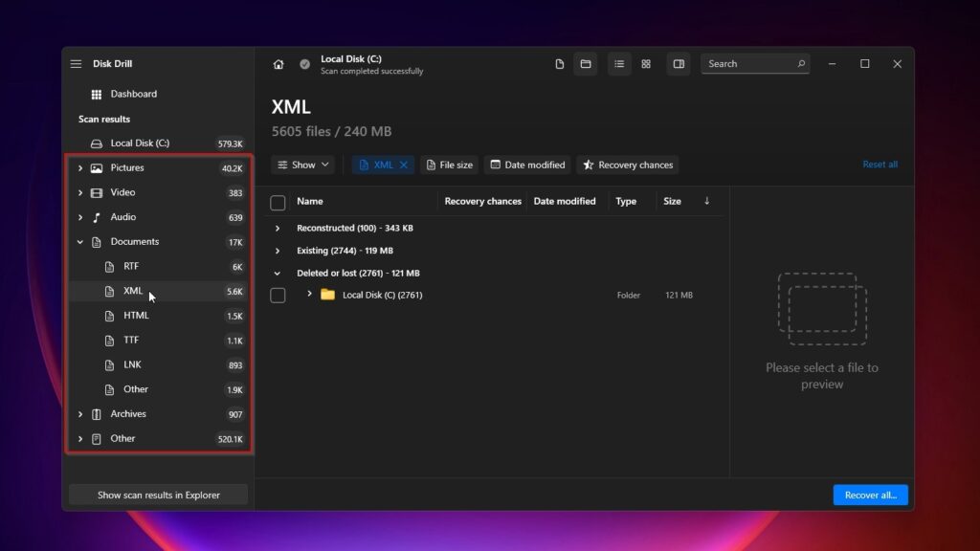This screenshot has height=551, width=980.
Task: Click the scan completed checkmark icon
Action: 304,64
